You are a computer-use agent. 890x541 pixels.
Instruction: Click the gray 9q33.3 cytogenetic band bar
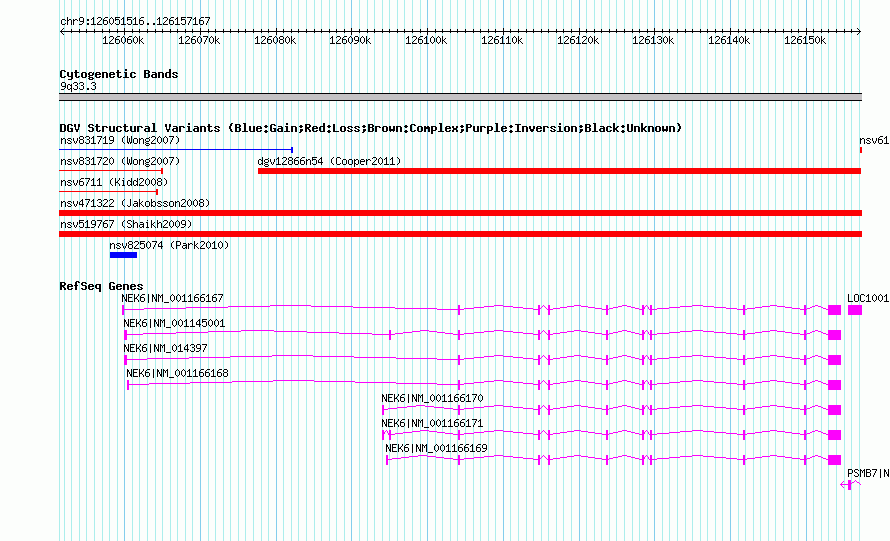point(460,97)
